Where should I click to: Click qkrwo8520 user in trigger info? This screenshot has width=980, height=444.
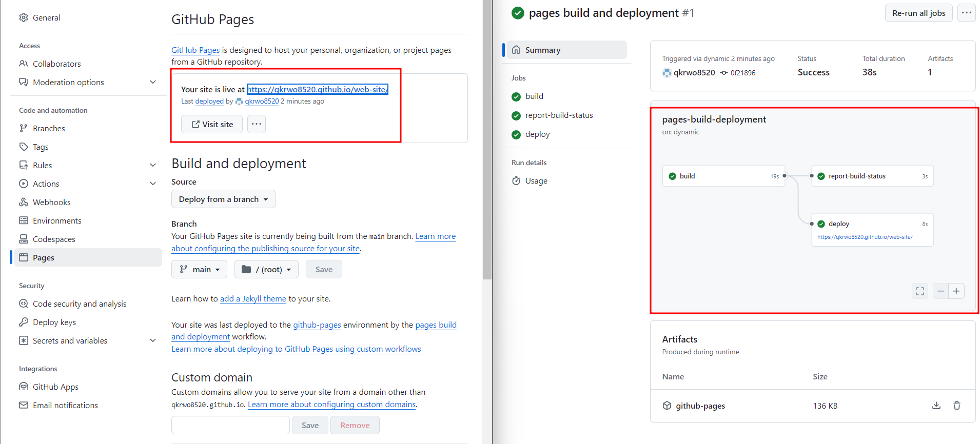pyautogui.click(x=694, y=72)
